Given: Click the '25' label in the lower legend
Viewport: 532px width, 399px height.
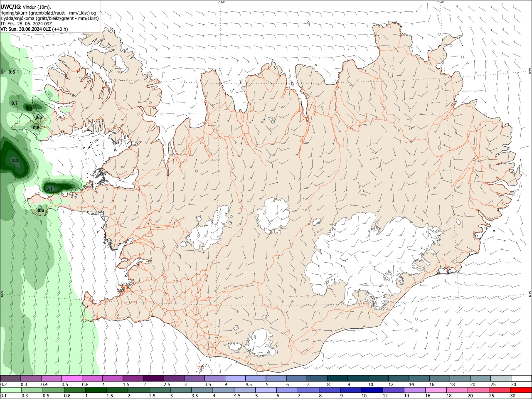Looking at the screenshot, I should pos(492,396).
